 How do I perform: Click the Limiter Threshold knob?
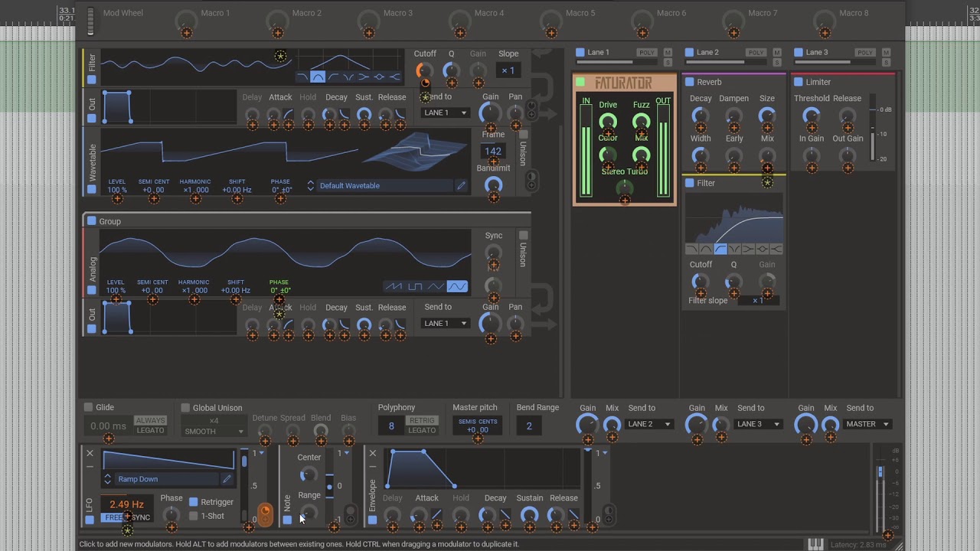(x=811, y=116)
